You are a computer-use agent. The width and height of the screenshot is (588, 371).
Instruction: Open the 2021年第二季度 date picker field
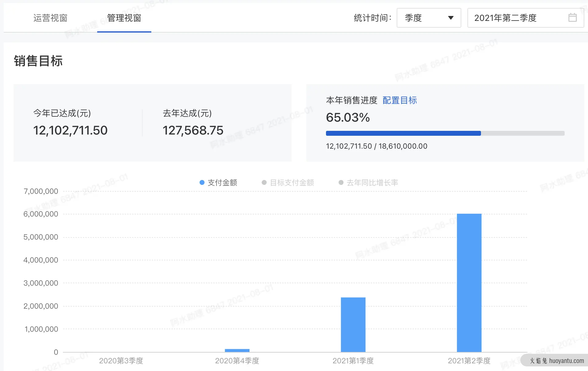click(x=525, y=18)
